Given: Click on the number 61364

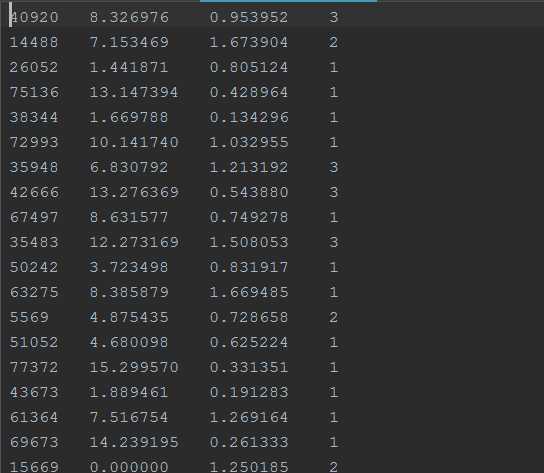Looking at the screenshot, I should tap(34, 417).
